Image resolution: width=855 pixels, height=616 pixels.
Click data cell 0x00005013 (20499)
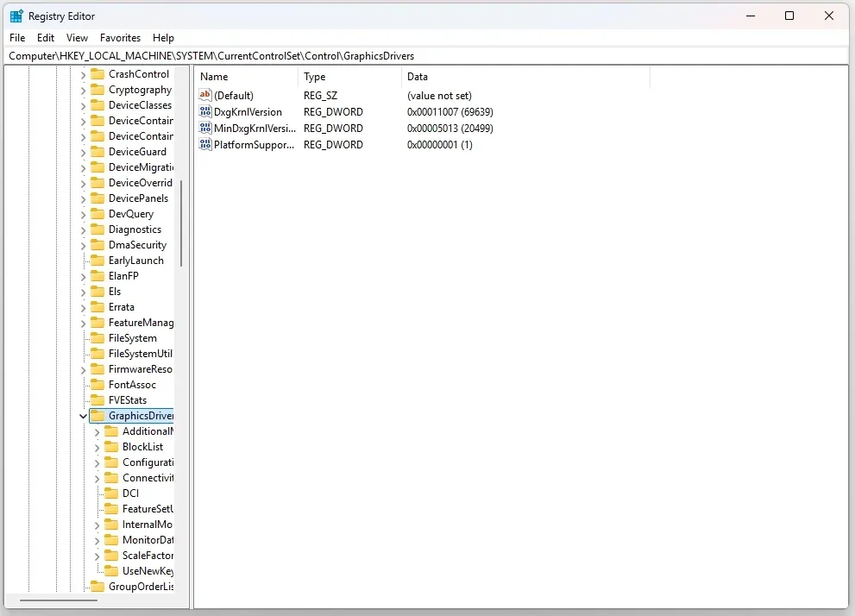450,128
